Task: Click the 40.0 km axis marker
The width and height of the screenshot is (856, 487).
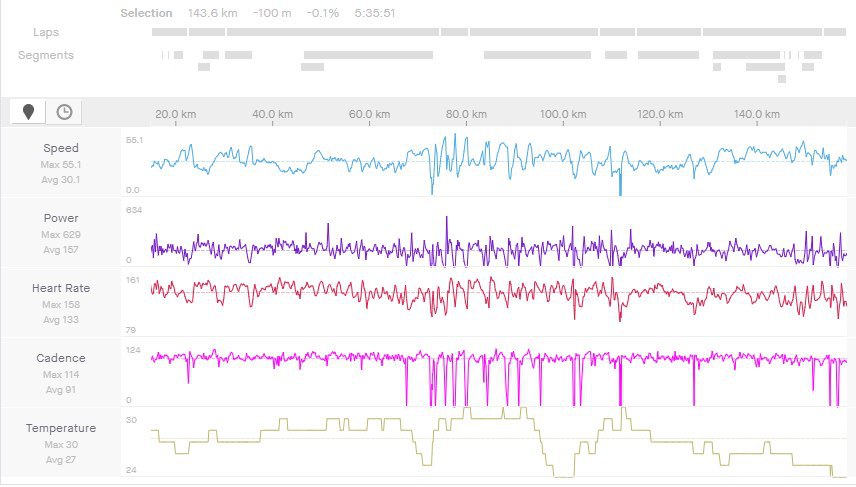Action: 272,114
